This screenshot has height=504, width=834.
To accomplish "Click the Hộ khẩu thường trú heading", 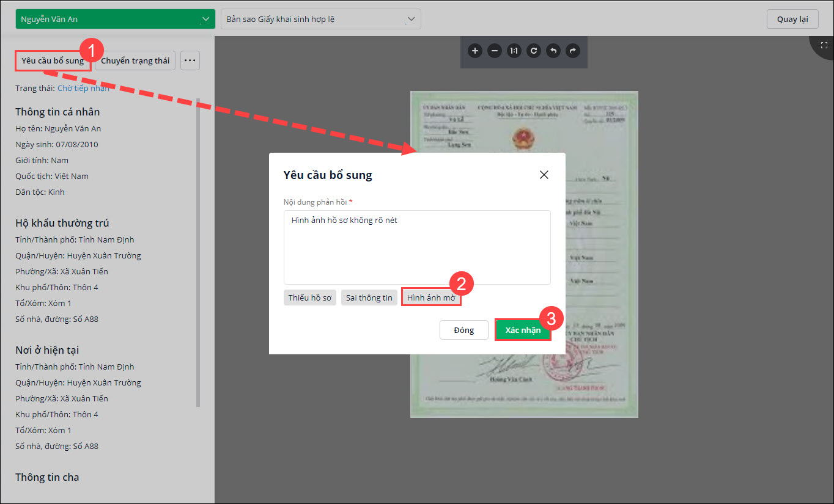I will tap(62, 223).
